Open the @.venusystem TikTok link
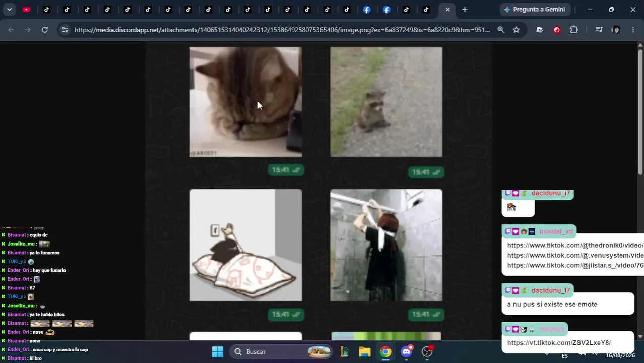Viewport: 644px width, 363px height. pos(575,255)
